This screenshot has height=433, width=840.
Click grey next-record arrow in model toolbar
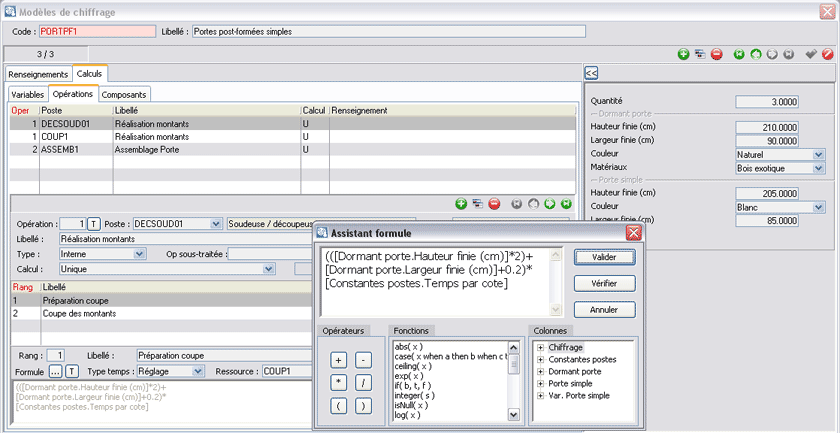[772, 54]
